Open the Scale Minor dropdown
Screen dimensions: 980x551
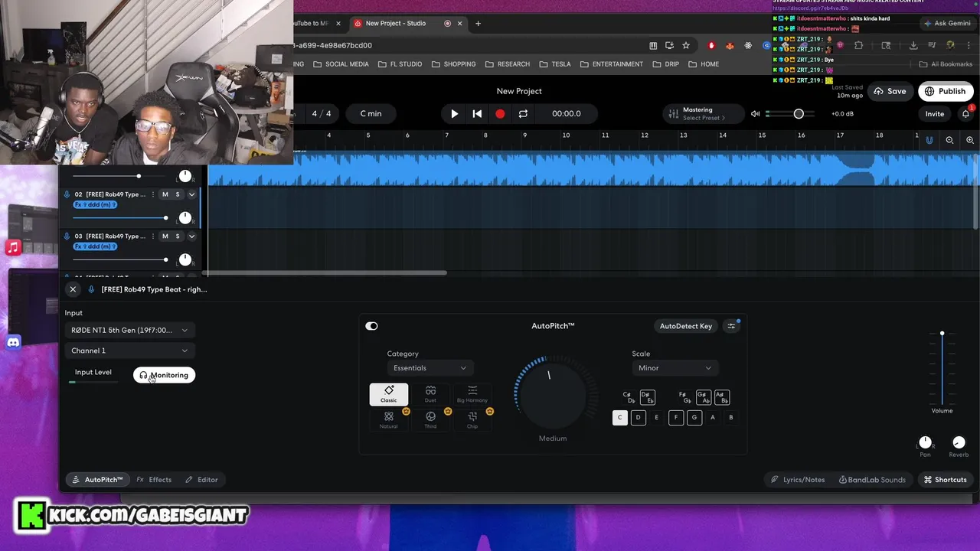click(x=675, y=368)
